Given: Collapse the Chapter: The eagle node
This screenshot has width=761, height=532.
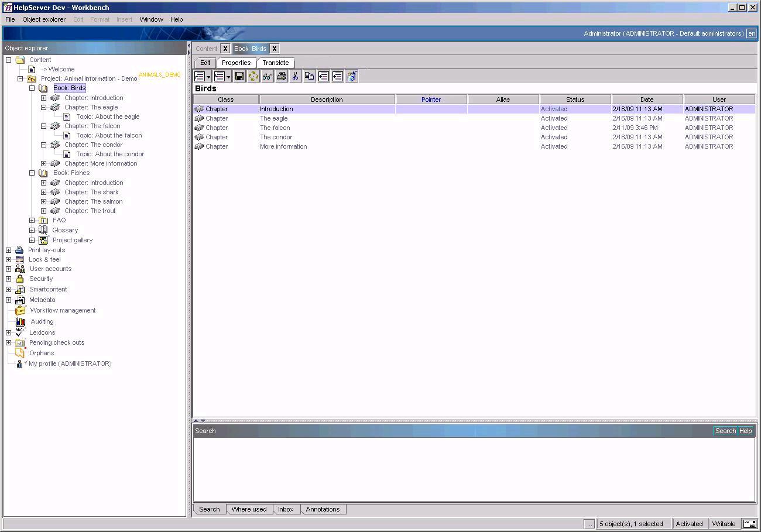Looking at the screenshot, I should pyautogui.click(x=43, y=107).
